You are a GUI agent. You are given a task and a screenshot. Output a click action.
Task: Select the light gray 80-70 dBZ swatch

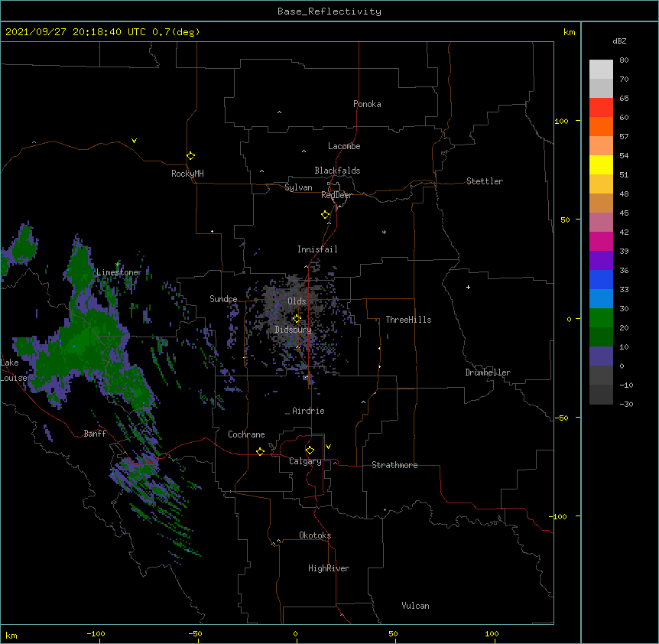(601, 70)
